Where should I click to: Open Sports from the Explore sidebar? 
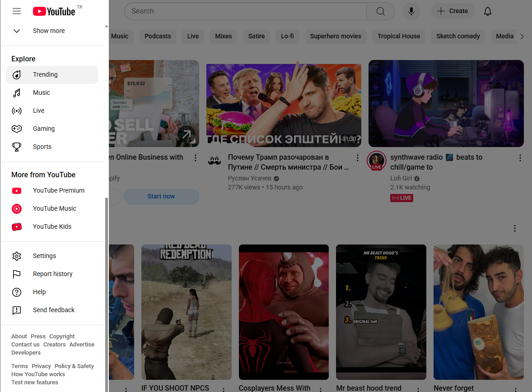(x=42, y=147)
